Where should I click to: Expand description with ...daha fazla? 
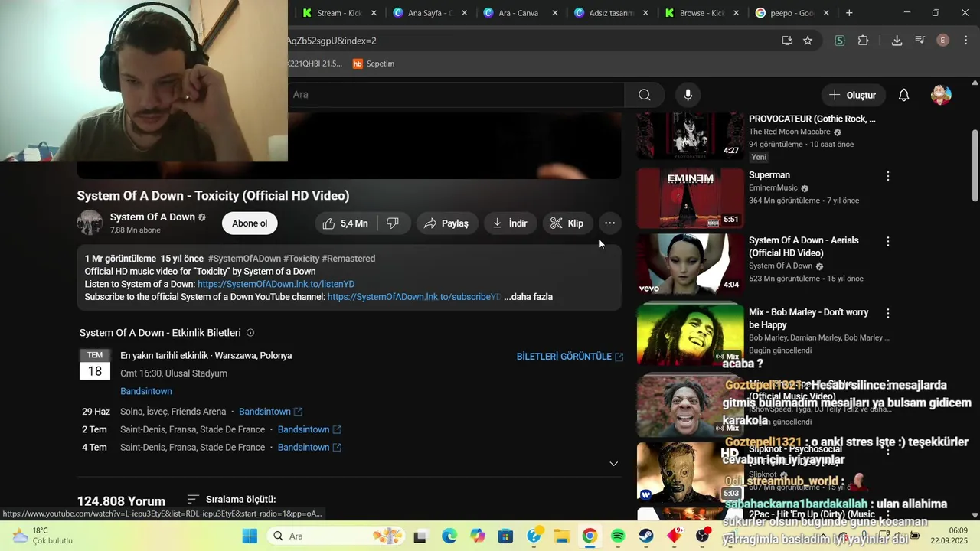pos(528,297)
